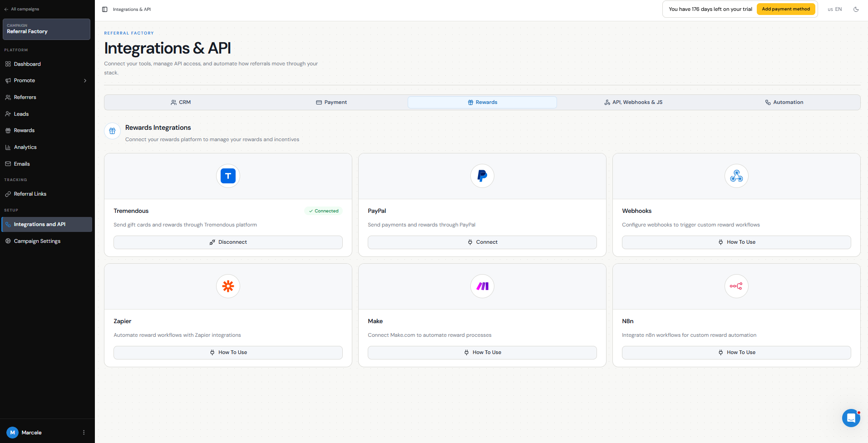Switch to the CRM tab
Screen dimensions: 868x443
click(x=181, y=102)
